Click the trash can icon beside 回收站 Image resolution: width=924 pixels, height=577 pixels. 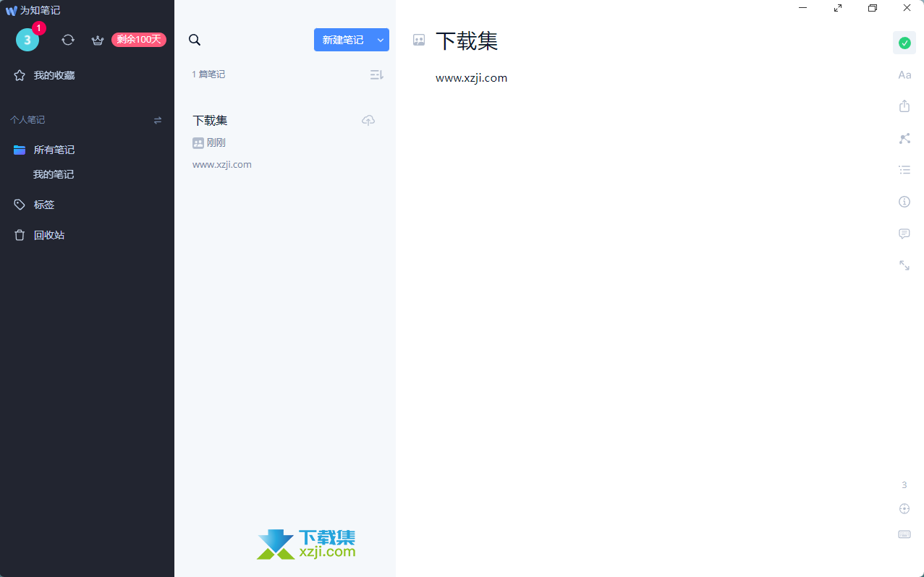point(20,235)
